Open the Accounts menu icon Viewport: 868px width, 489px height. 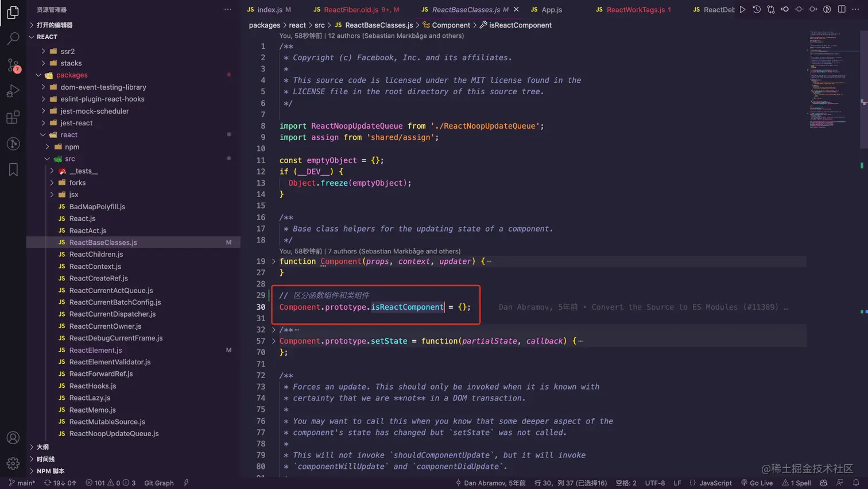coord(13,438)
